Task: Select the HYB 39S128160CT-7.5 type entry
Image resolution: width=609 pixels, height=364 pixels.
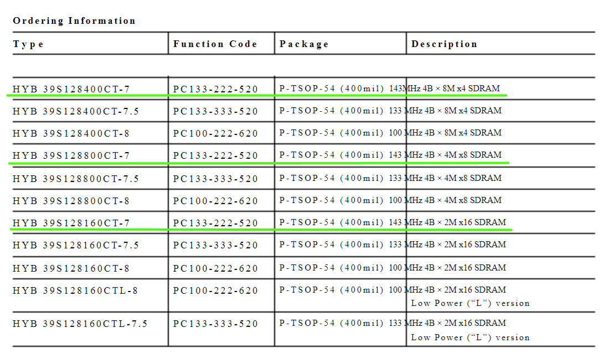Action: click(x=76, y=245)
